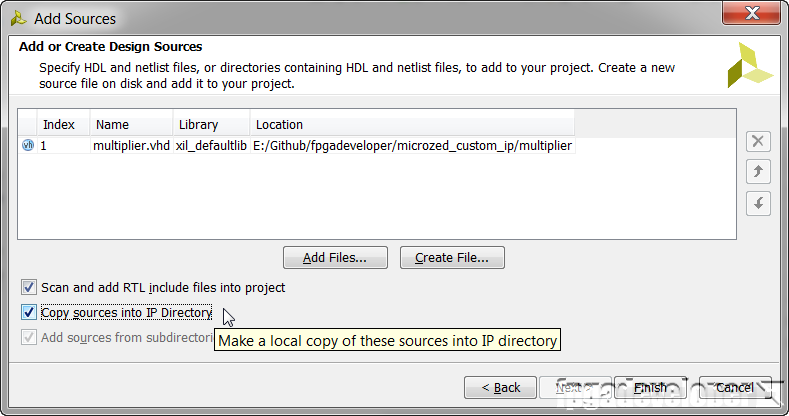Click the VHDL file icon beside multiplier.vhd
The width and height of the screenshot is (789, 416).
point(27,146)
